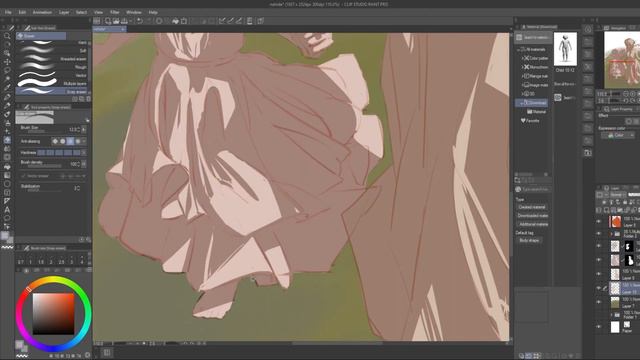The height and width of the screenshot is (360, 640).
Task: Select the Fill bucket tool
Action: coord(7,166)
